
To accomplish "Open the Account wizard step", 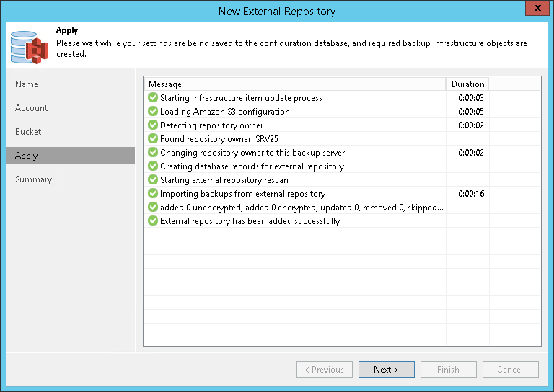I will tap(32, 108).
